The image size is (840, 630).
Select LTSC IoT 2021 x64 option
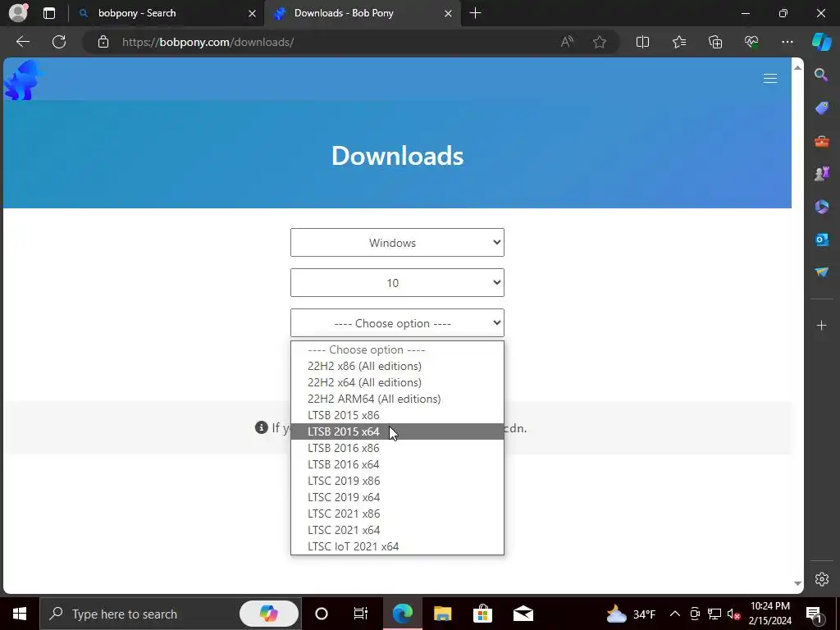(397, 546)
